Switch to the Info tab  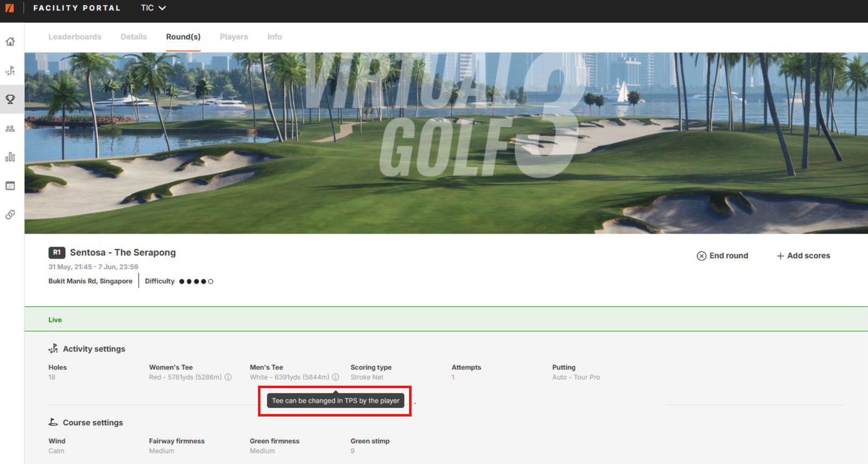tap(275, 37)
